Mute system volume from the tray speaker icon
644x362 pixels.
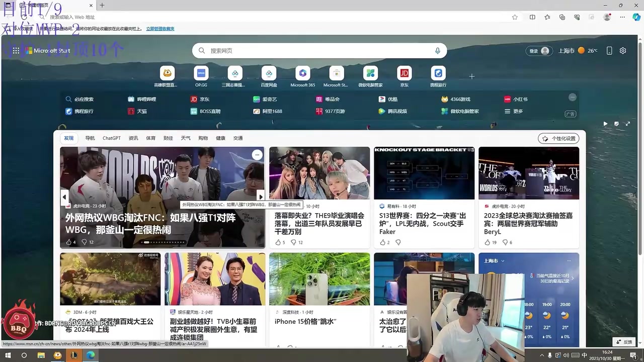pos(566,355)
